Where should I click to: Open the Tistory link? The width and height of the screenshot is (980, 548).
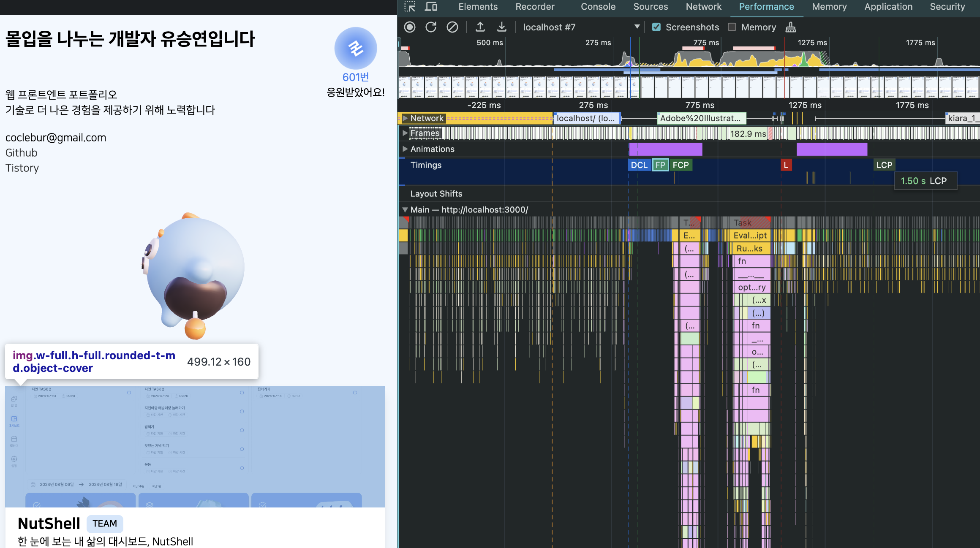[x=22, y=168]
